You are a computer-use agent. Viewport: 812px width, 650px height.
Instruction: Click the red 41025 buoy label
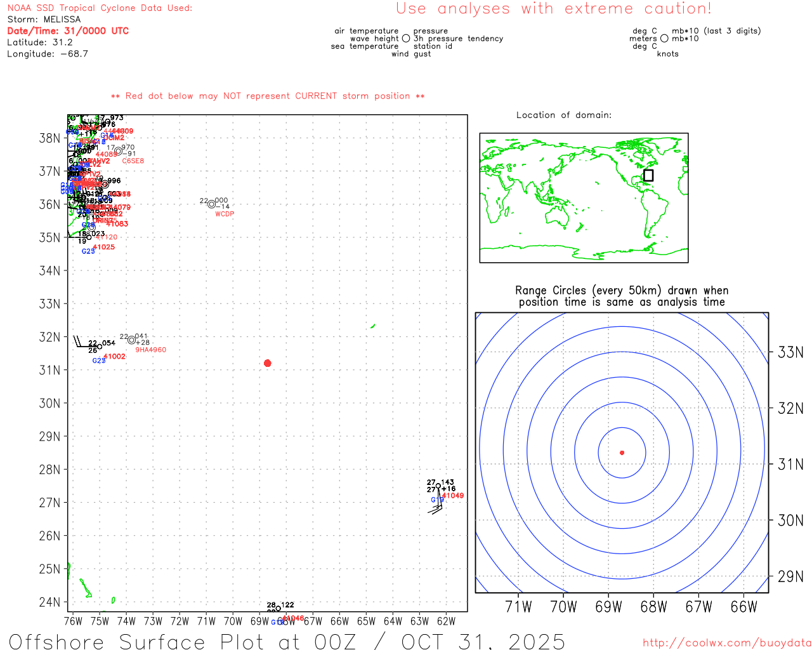[104, 248]
